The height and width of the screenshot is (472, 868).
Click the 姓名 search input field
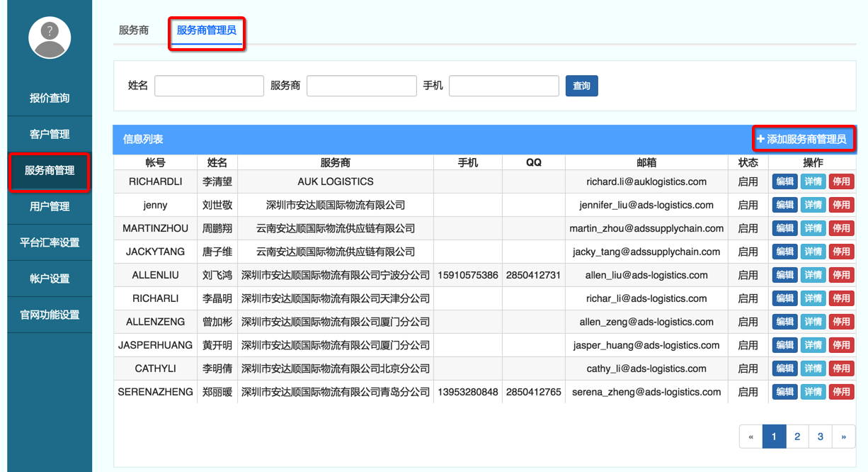tap(209, 86)
